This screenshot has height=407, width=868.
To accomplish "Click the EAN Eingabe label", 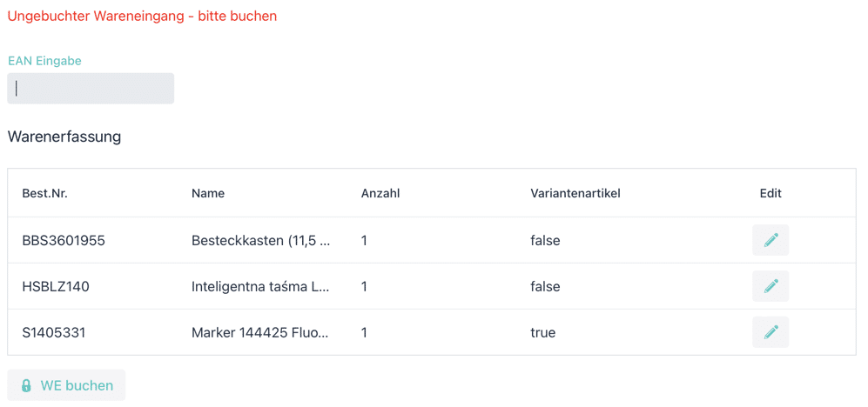I will [44, 61].
